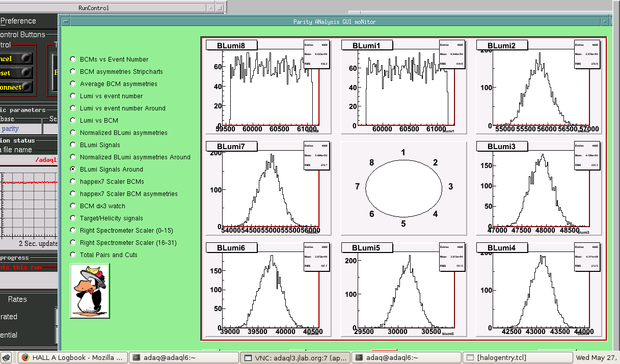The height and width of the screenshot is (364, 620).
Task: Choose Average BCM asymmetries view
Action: (73, 84)
